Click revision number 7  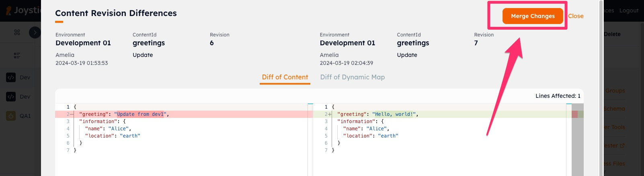coord(476,43)
